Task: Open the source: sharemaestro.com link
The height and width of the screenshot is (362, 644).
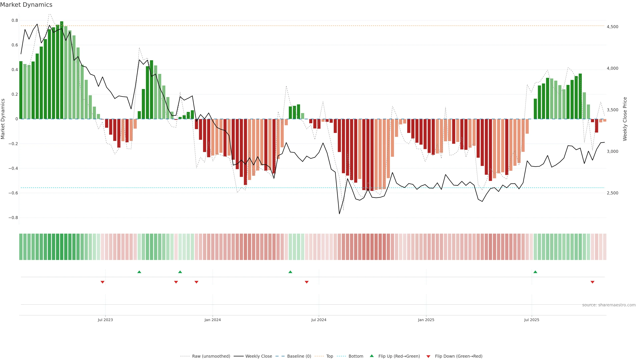Action: click(609, 305)
